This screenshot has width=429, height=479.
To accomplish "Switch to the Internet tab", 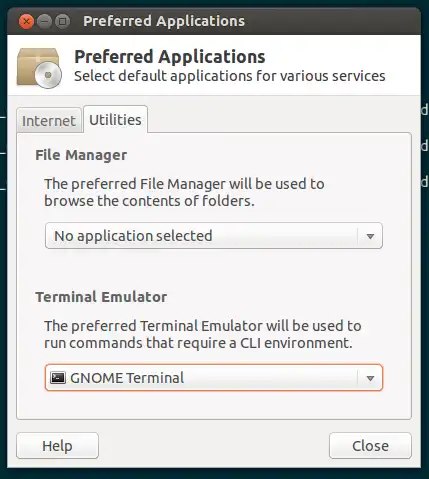I will pyautogui.click(x=49, y=120).
